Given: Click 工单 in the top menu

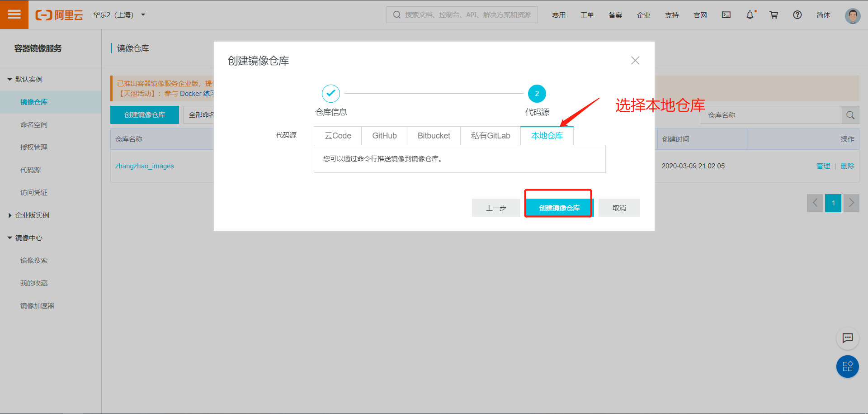Looking at the screenshot, I should (x=587, y=15).
